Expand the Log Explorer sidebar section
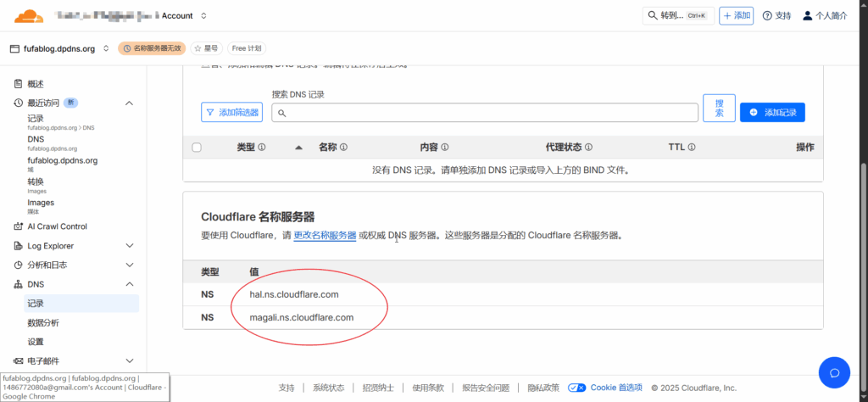The image size is (868, 402). click(130, 246)
